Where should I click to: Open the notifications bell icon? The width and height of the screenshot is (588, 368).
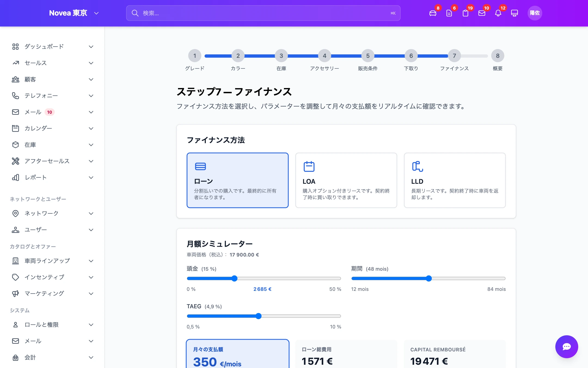(x=498, y=13)
